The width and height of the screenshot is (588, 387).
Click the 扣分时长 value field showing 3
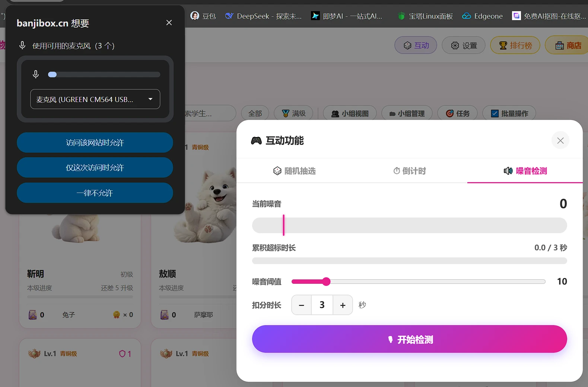coord(322,305)
